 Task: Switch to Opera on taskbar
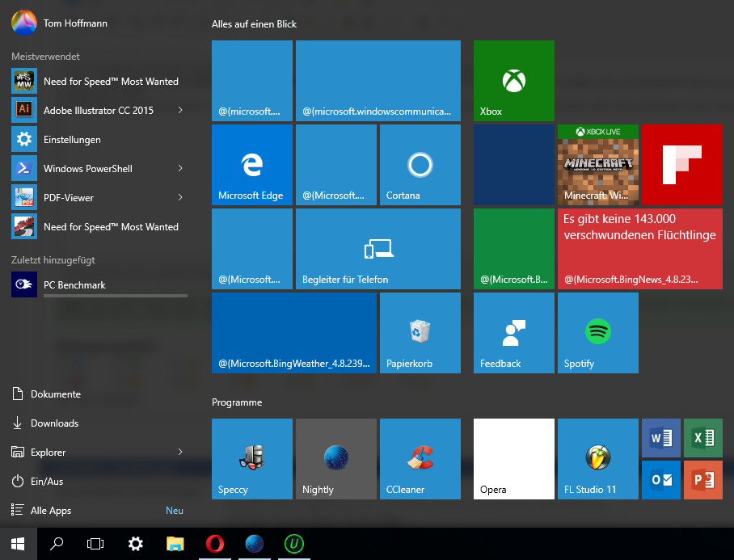point(215,544)
